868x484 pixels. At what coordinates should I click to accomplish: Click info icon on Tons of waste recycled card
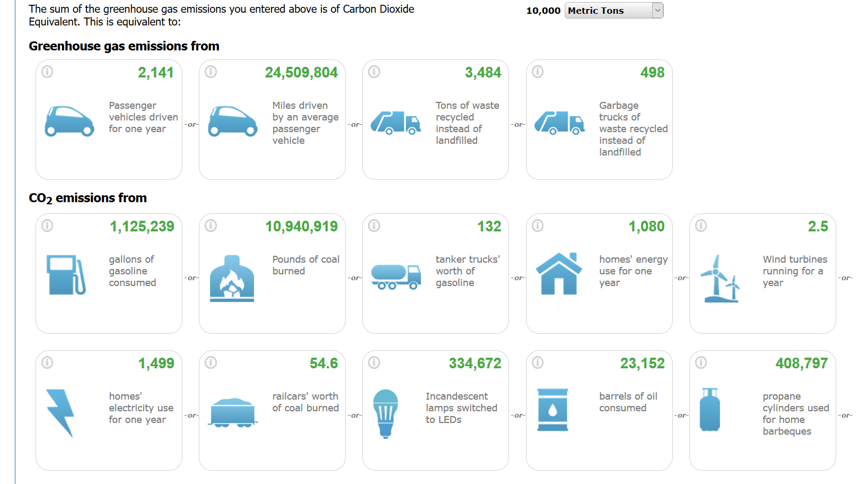[x=374, y=72]
